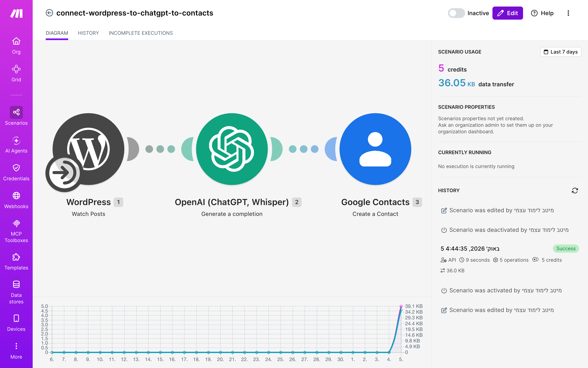Viewport: 588px width, 368px height.
Task: Switch to the INCOMPLETE EXECUTIONS tab
Action: [x=141, y=33]
